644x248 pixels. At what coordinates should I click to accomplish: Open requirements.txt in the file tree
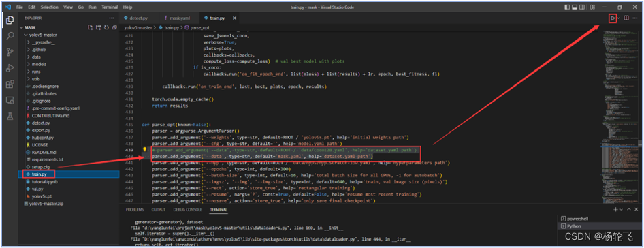coord(47,159)
